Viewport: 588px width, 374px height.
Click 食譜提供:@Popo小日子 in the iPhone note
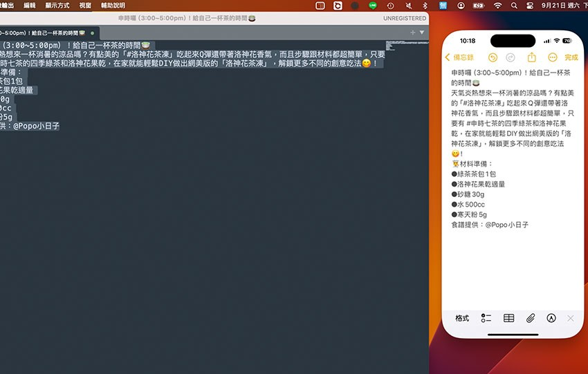click(x=489, y=225)
